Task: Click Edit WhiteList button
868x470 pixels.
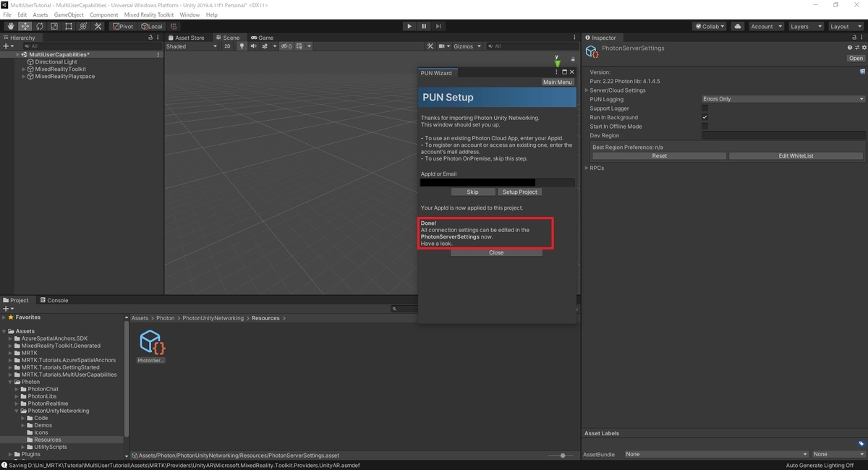Action: [x=796, y=156]
